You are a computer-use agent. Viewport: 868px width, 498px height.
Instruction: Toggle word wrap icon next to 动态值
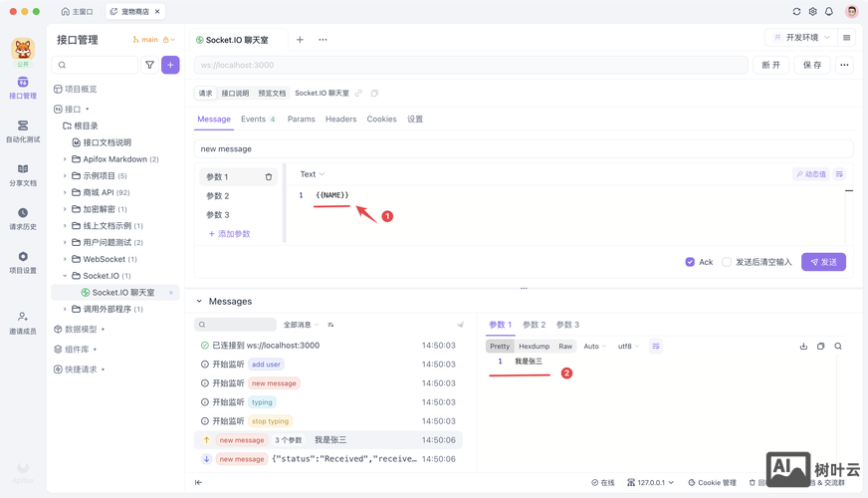click(839, 174)
